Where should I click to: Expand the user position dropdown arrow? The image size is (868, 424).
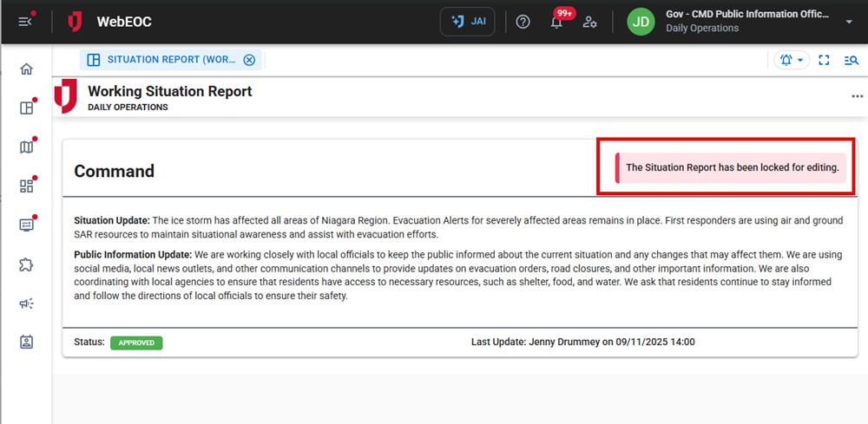(x=848, y=22)
